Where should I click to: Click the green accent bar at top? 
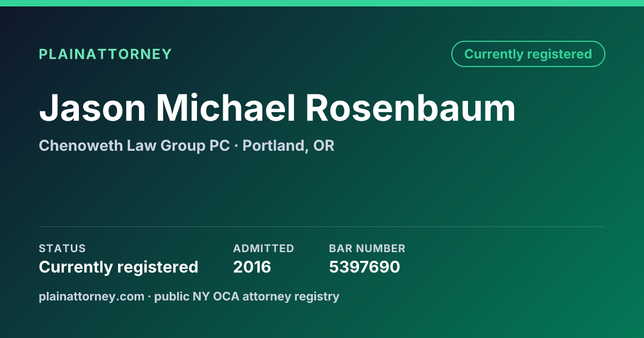[x=322, y=3]
